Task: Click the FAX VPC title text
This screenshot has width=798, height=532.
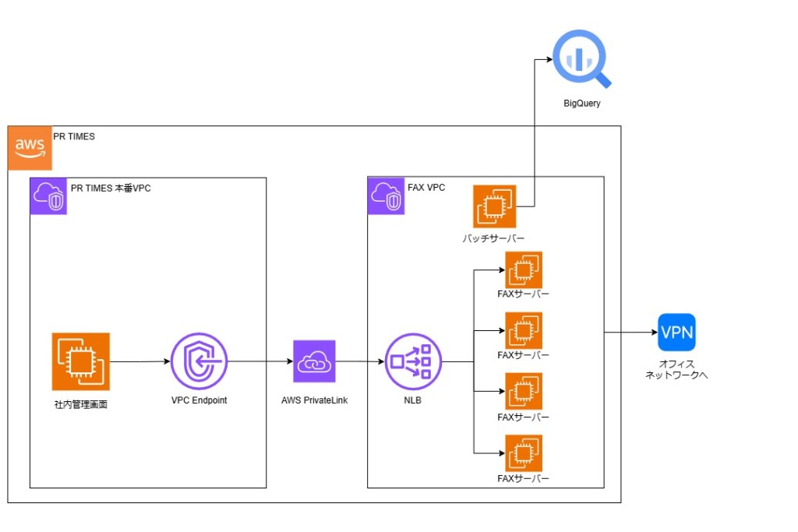Action: click(x=426, y=188)
